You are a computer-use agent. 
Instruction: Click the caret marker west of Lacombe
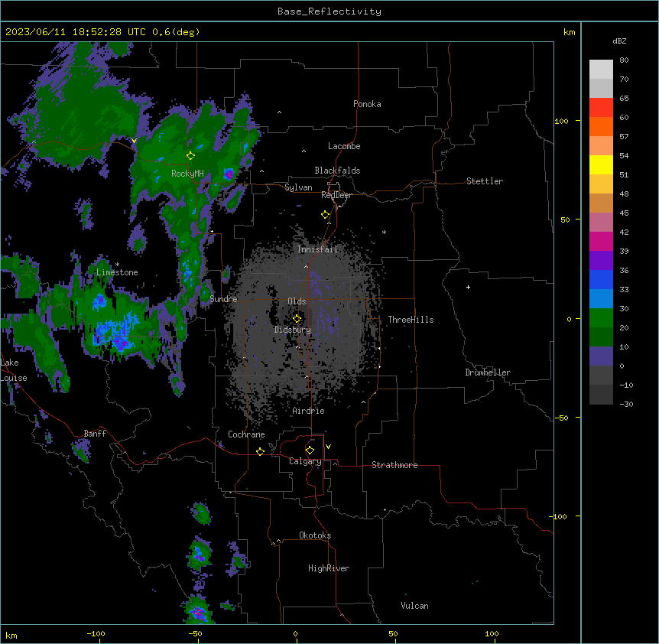(304, 151)
